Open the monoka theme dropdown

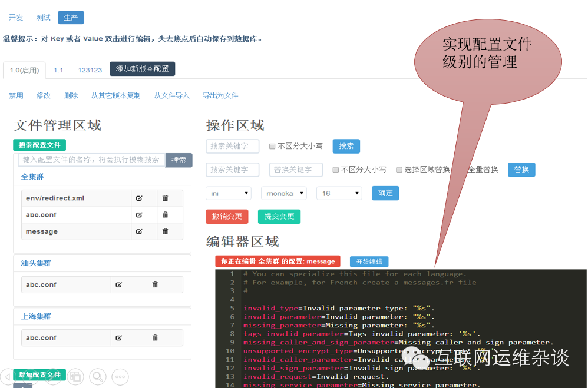284,193
